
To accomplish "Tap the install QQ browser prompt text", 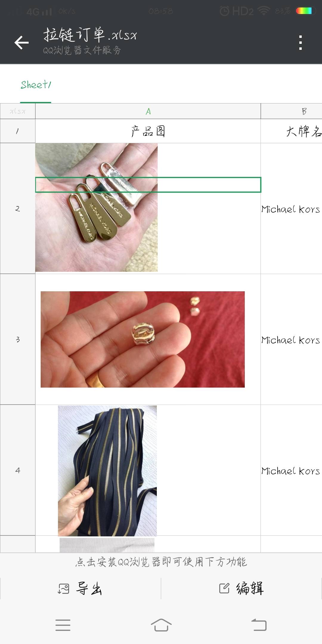I will (x=161, y=562).
